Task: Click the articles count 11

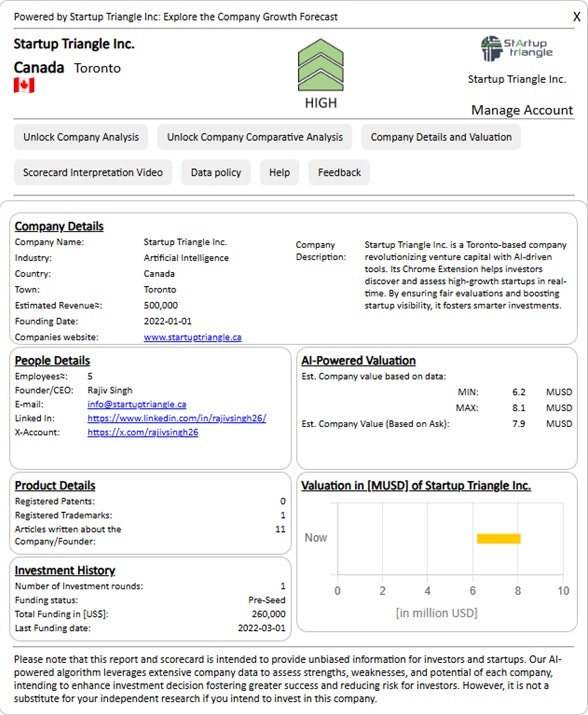Action: pos(280,529)
